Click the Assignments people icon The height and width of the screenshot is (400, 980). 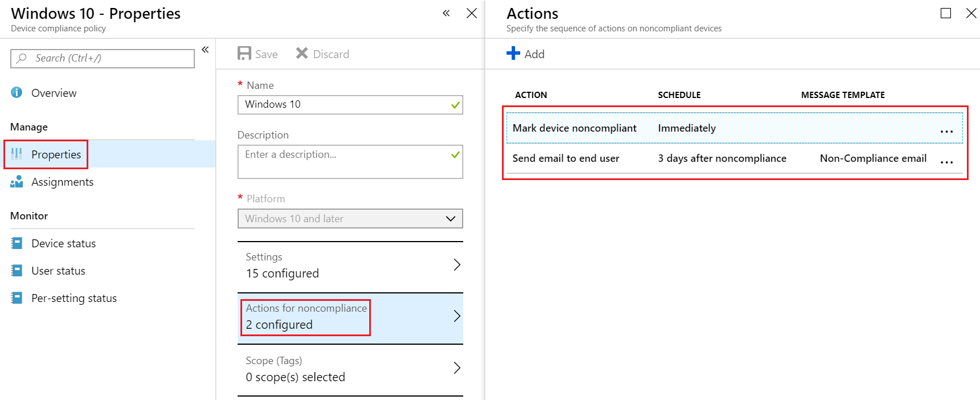[17, 182]
